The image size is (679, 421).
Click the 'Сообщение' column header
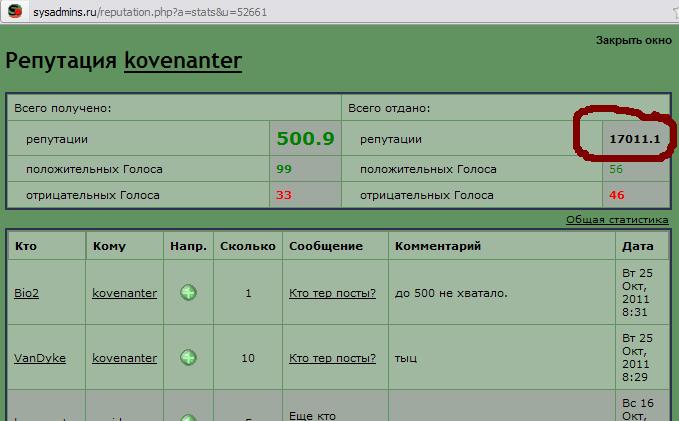[x=326, y=246]
